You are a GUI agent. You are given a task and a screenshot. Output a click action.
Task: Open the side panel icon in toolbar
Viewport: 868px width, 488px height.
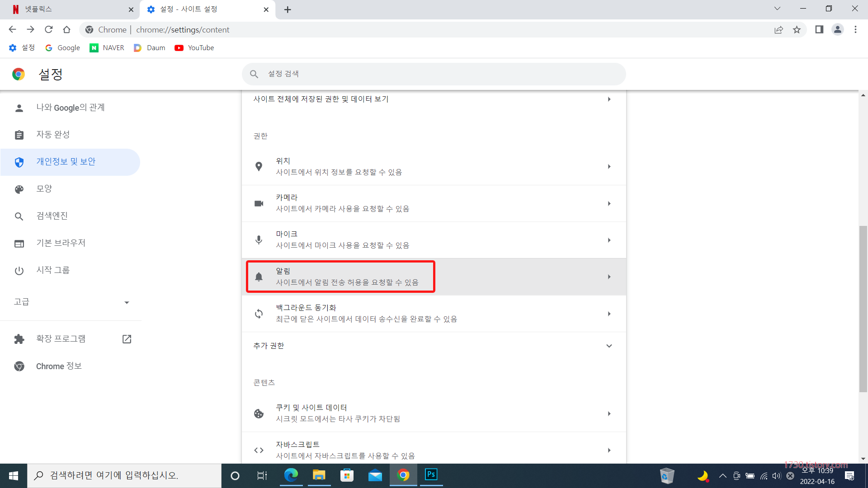tap(819, 30)
